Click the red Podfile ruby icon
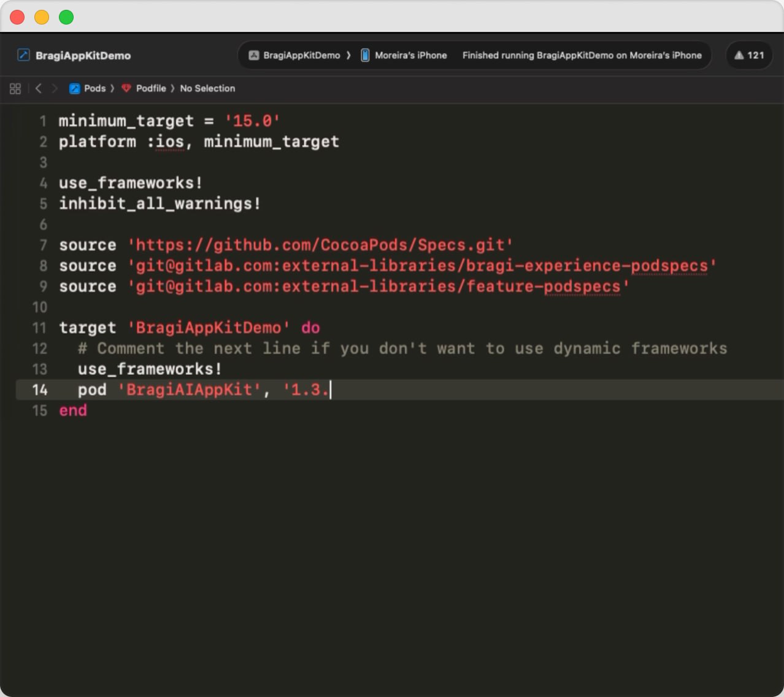The width and height of the screenshot is (784, 697). click(x=126, y=88)
